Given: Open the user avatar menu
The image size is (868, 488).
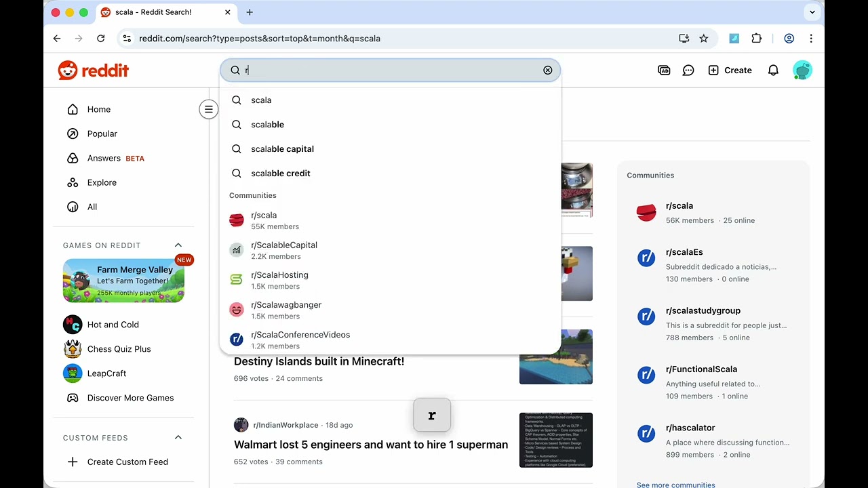Looking at the screenshot, I should [x=802, y=70].
